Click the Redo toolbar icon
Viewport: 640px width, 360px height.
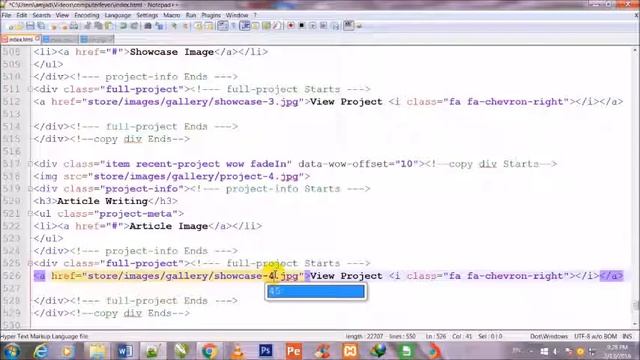(x=134, y=26)
